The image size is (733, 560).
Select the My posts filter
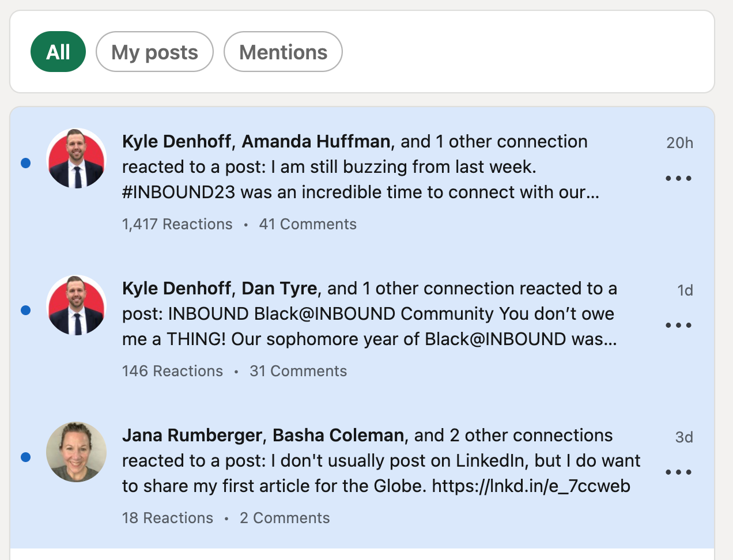(154, 51)
